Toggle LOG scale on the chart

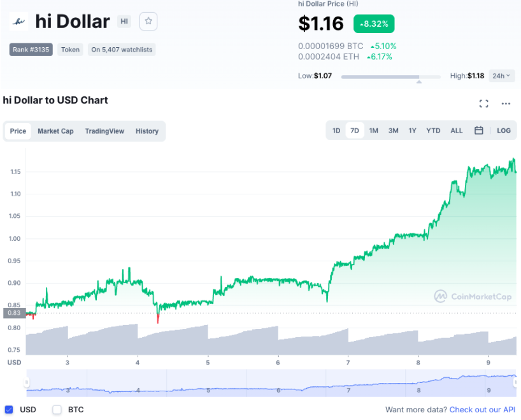coord(504,131)
